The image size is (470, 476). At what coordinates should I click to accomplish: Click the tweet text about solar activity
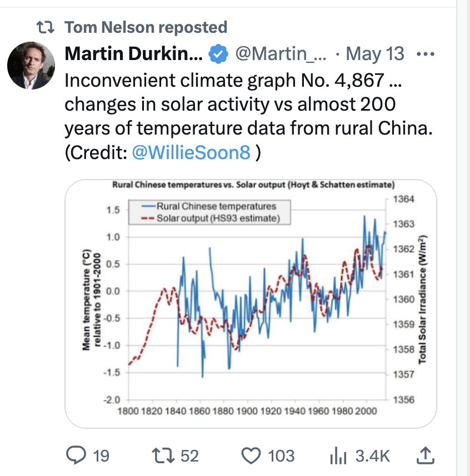pyautogui.click(x=249, y=116)
